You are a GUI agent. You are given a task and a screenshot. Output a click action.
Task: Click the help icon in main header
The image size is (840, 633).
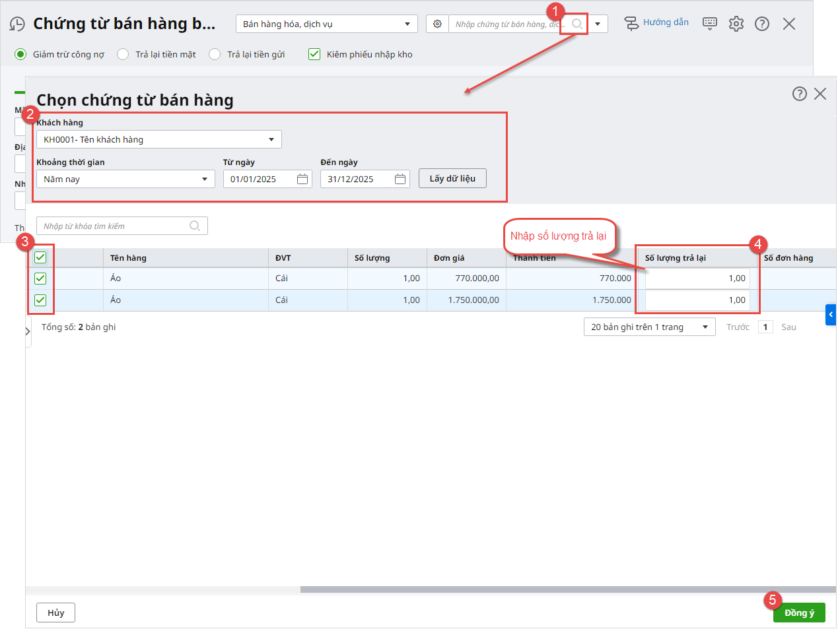762,24
